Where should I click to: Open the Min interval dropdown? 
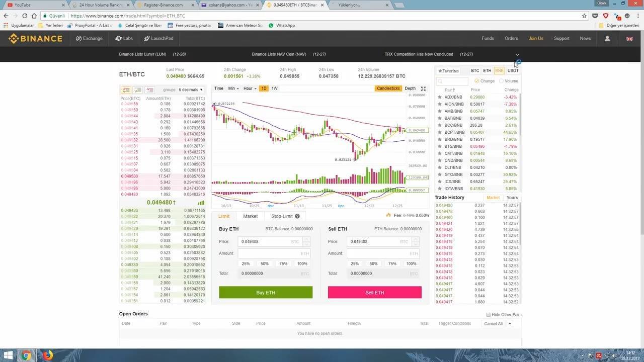click(x=233, y=88)
